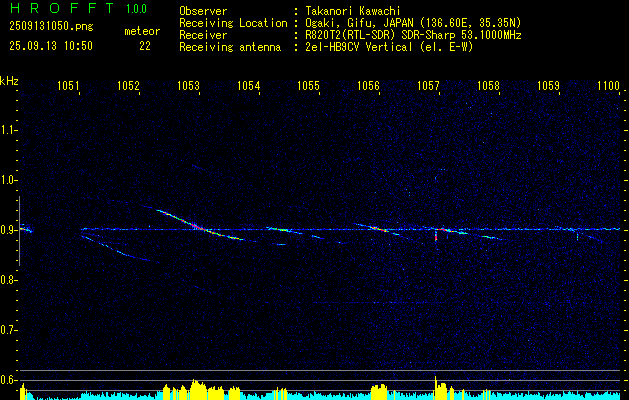This screenshot has height=400, width=629.
Task: Click the Receiving Location field label
Action: point(233,23)
